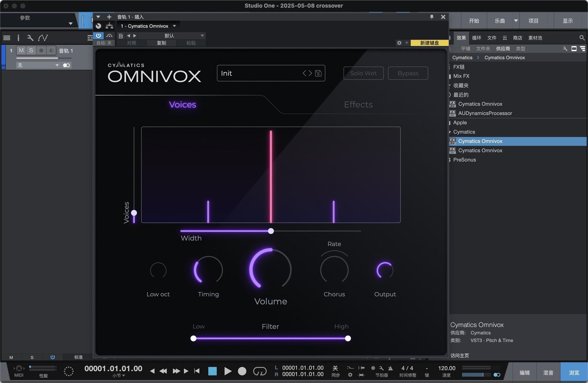Go to the previous preset arrow

pyautogui.click(x=128, y=36)
